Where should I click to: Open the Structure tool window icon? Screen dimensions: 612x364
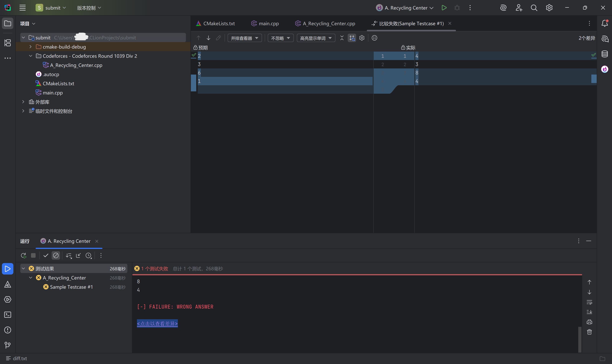point(8,43)
